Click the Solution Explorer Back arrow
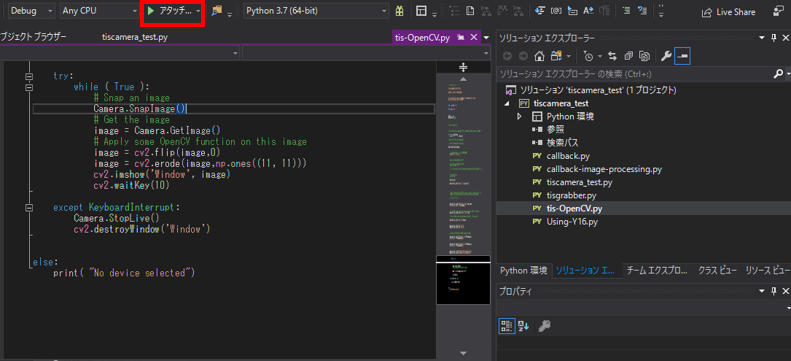The height and width of the screenshot is (361, 791). tap(507, 56)
